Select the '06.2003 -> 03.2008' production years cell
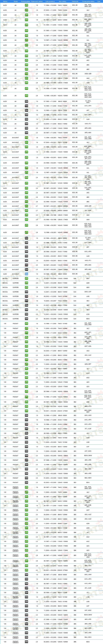103x644 pixels. pyautogui.click(x=50, y=319)
